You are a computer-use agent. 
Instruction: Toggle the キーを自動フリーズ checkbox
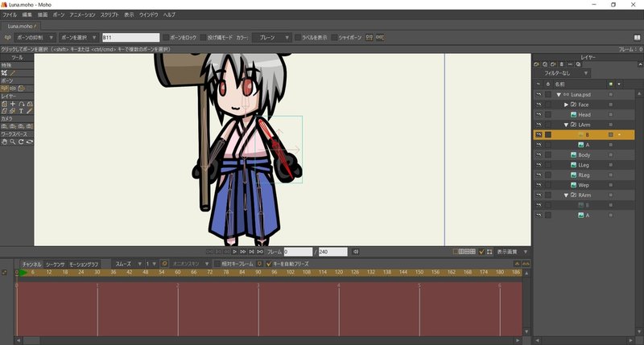pos(269,264)
